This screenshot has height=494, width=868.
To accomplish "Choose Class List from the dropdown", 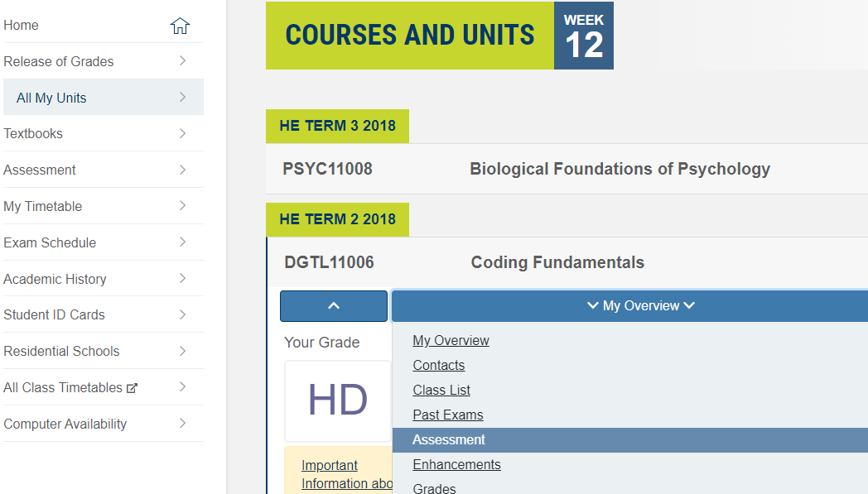I will (x=441, y=391).
